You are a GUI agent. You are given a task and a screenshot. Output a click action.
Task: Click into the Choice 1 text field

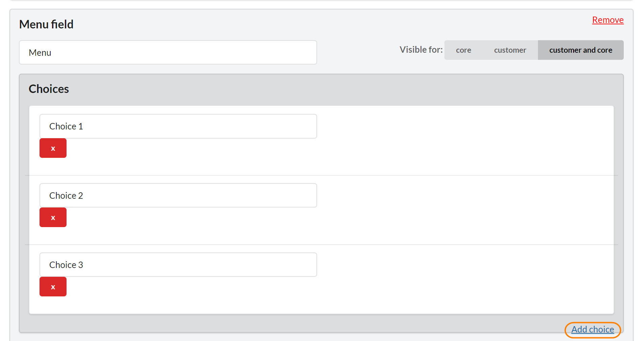coord(178,126)
